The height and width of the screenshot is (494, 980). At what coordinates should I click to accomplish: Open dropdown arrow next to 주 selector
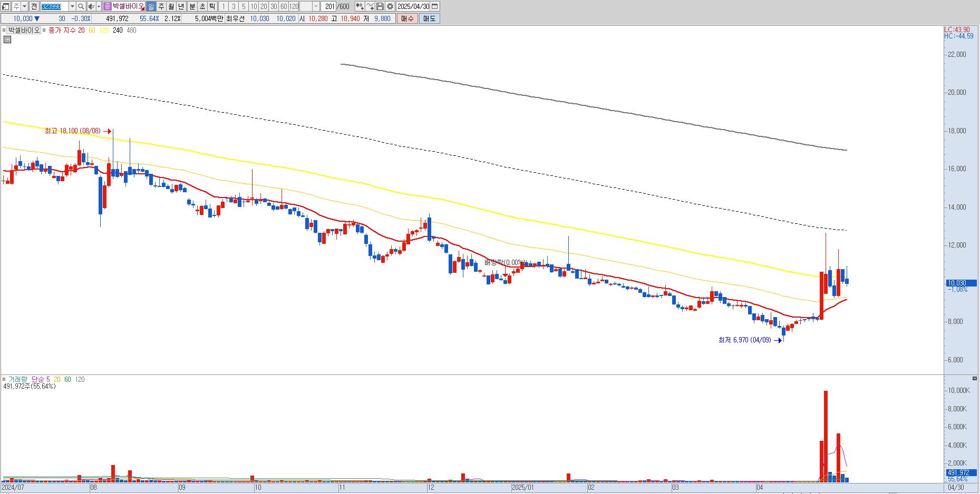point(24,6)
